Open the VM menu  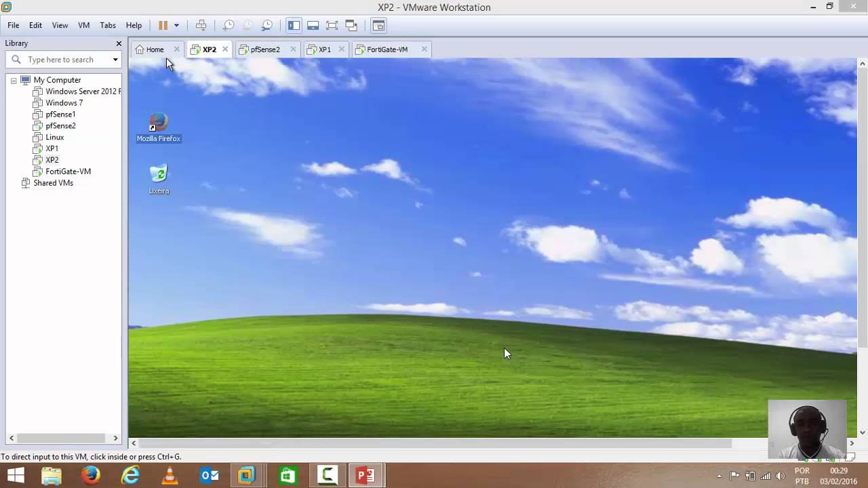pyautogui.click(x=84, y=25)
